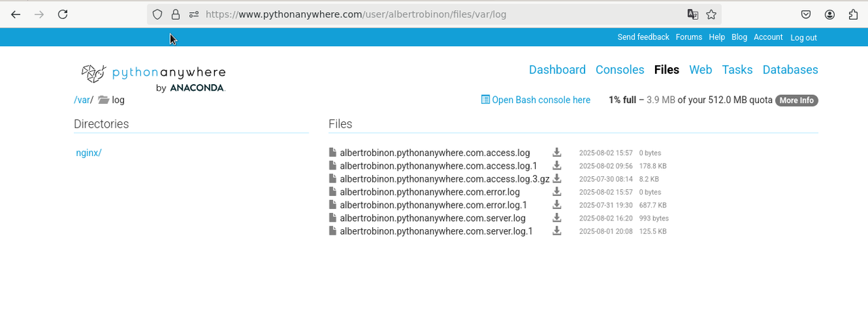This screenshot has height=335, width=868.
Task: Click the 125.5 KB size text
Action: pyautogui.click(x=652, y=231)
